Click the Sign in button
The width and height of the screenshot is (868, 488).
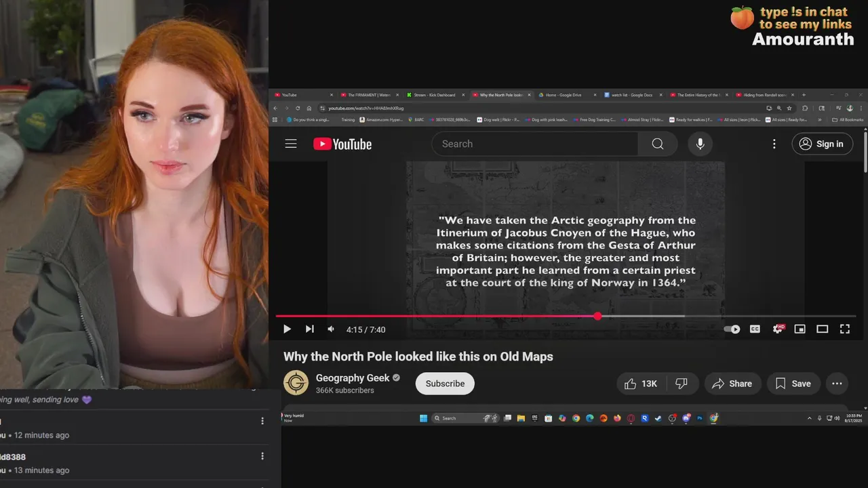click(x=822, y=144)
